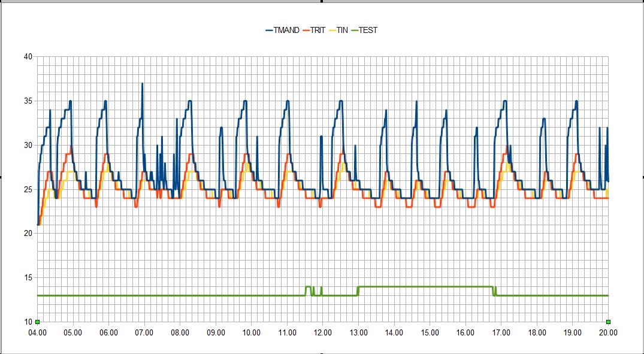Select the TIN legend entry label

[x=343, y=30]
